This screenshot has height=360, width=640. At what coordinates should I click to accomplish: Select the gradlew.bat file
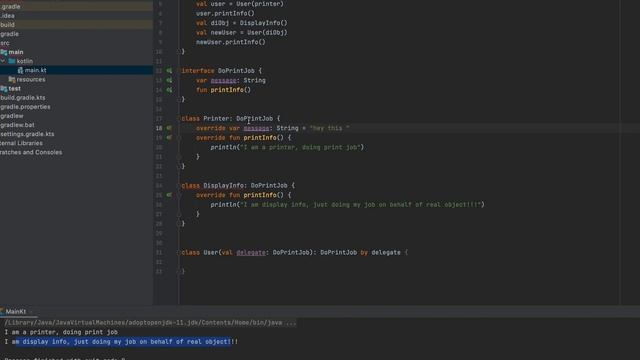[17, 125]
